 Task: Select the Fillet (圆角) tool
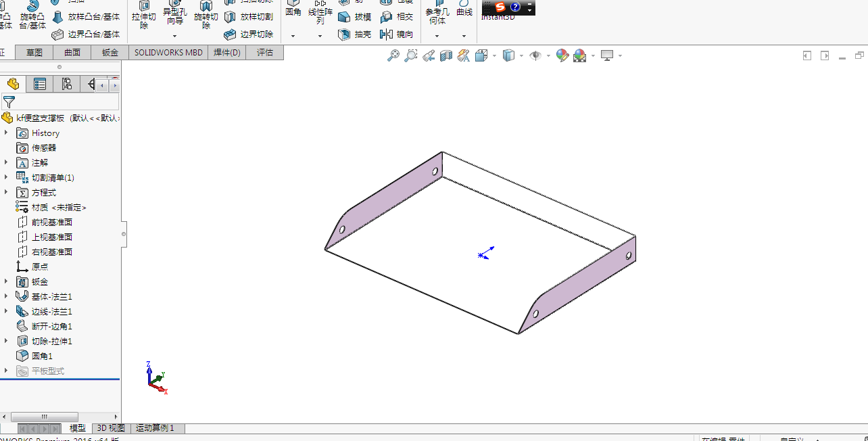[293, 9]
